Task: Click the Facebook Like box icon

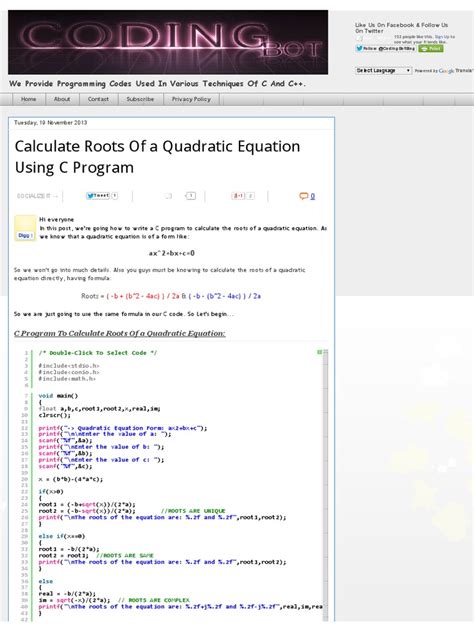Action: pyautogui.click(x=359, y=39)
